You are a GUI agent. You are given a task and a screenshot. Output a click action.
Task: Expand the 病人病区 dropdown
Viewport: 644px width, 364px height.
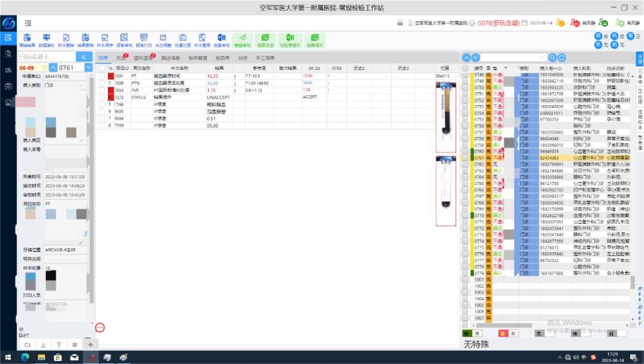81,140
